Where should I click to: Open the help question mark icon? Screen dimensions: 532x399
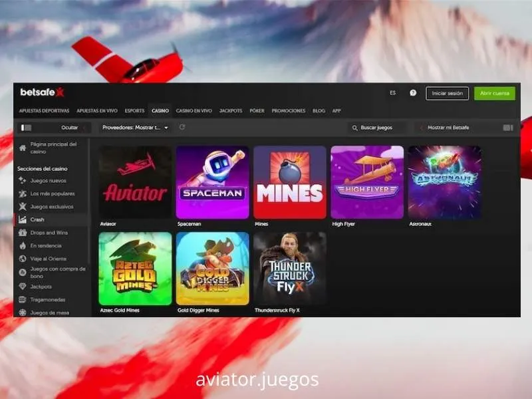point(413,93)
